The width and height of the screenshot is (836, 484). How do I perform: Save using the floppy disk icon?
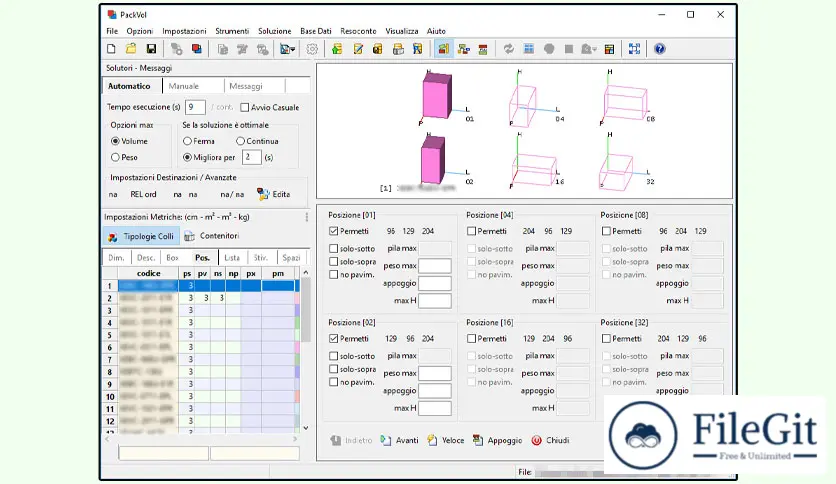tap(151, 49)
